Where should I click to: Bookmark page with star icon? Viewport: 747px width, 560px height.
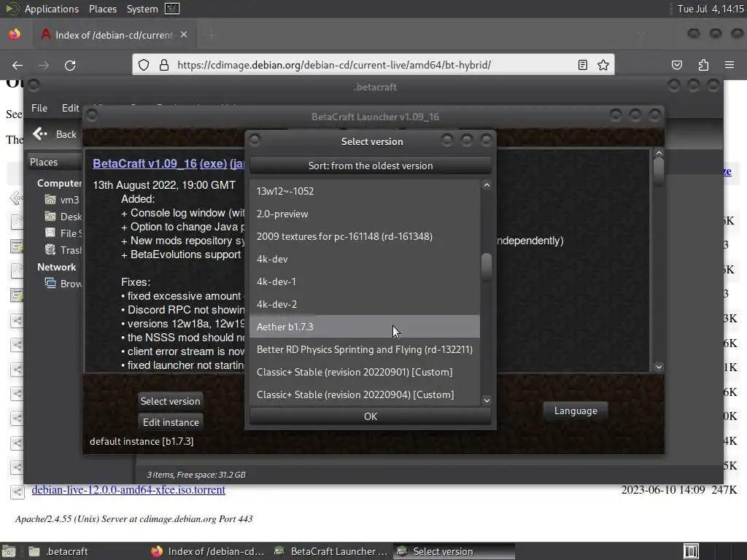(x=603, y=65)
